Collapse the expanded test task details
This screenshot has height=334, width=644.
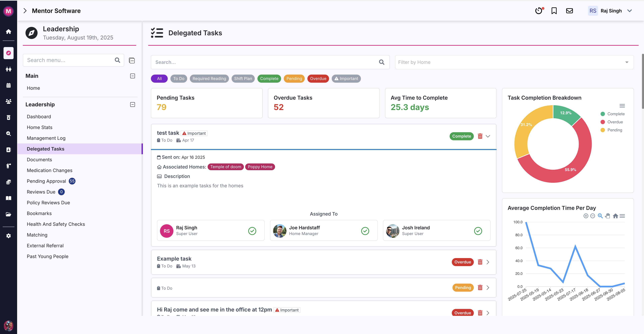point(488,136)
